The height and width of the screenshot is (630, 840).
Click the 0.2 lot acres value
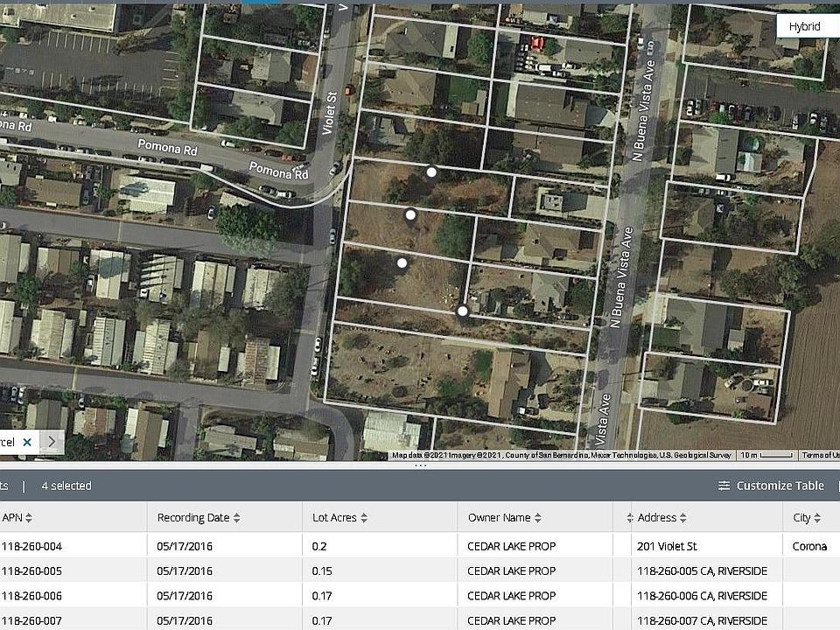point(319,546)
